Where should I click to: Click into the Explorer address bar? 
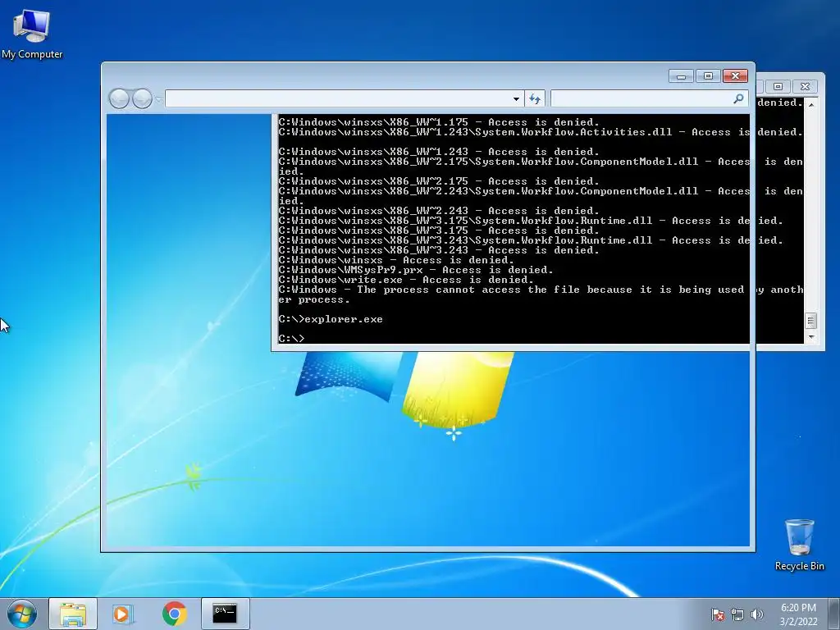(339, 98)
